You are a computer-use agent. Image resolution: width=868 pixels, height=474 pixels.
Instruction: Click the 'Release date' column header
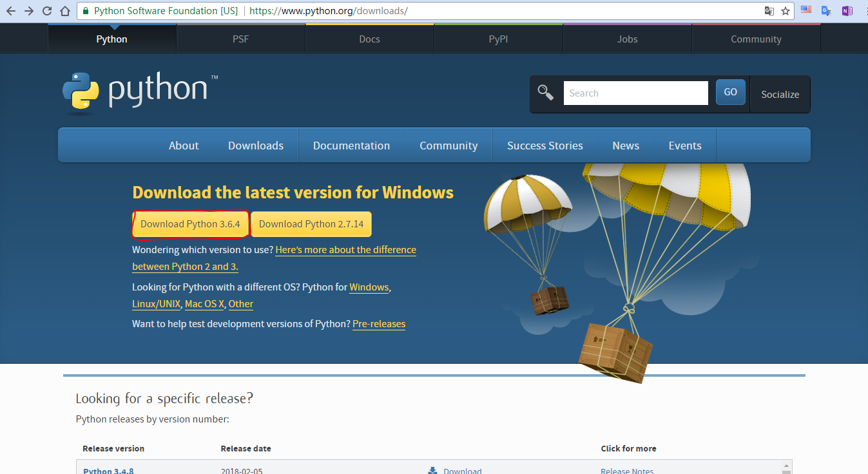click(x=246, y=448)
